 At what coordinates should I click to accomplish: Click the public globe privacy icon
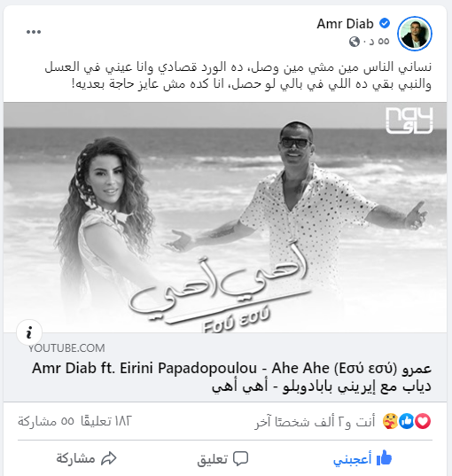(355, 42)
